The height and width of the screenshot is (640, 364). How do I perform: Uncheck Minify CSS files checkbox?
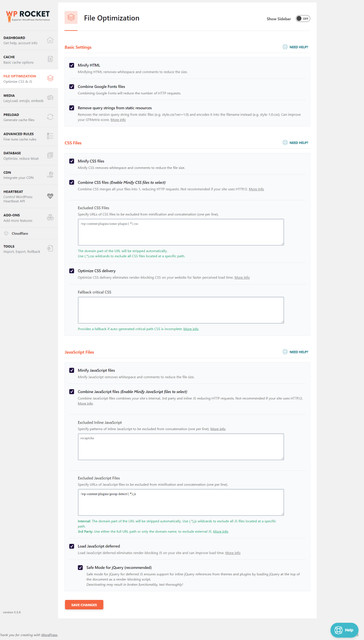tap(72, 161)
